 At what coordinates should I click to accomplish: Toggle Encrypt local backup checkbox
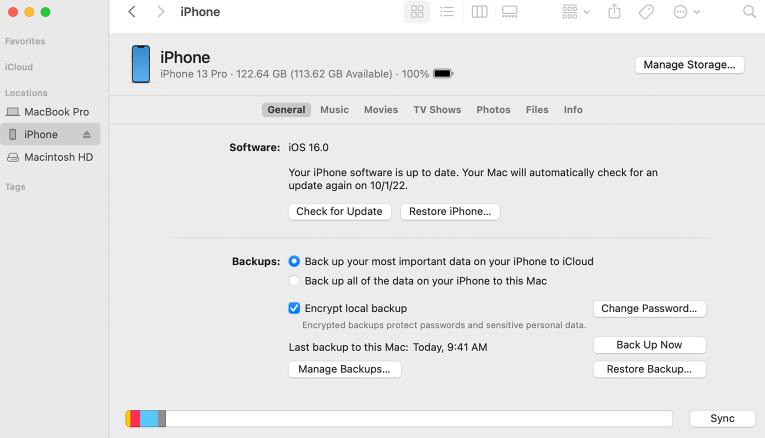[294, 308]
